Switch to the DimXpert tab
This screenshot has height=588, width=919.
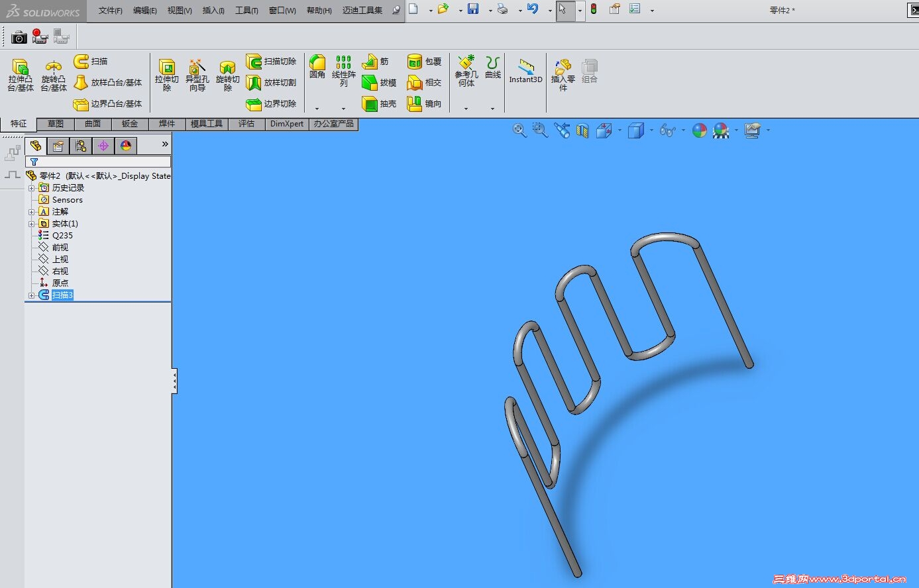click(287, 124)
